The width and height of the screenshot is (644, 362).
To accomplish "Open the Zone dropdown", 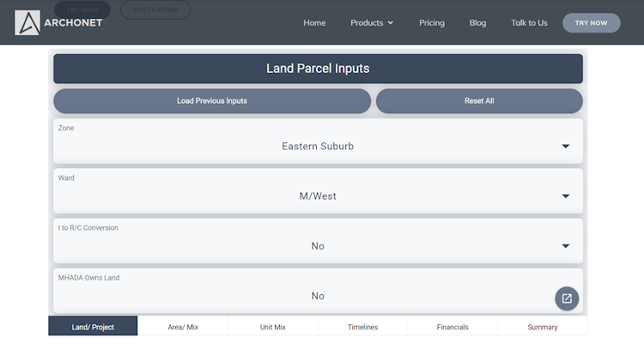I will 318,146.
